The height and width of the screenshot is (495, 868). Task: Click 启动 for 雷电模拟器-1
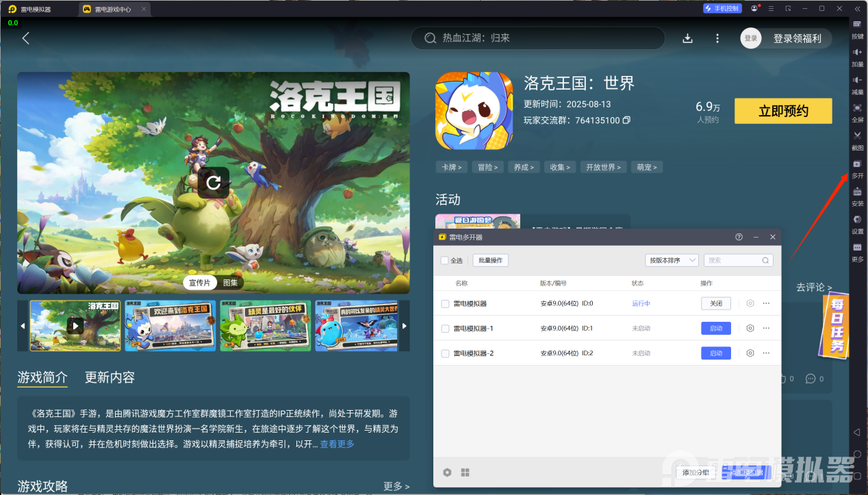[716, 329]
